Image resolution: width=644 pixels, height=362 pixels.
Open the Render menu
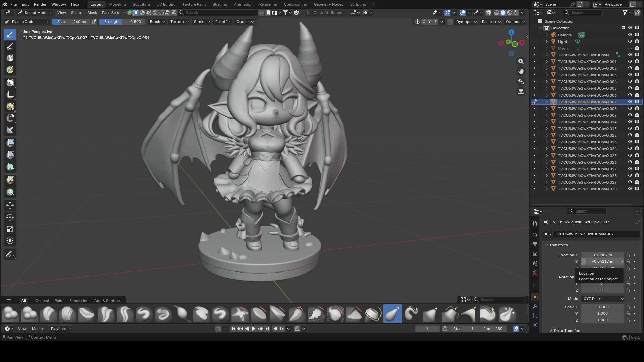[x=40, y=4]
